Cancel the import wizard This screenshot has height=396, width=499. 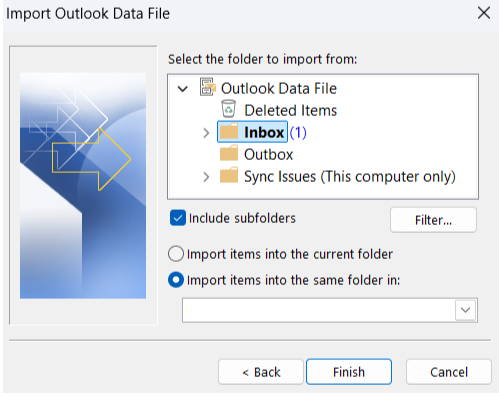[449, 372]
